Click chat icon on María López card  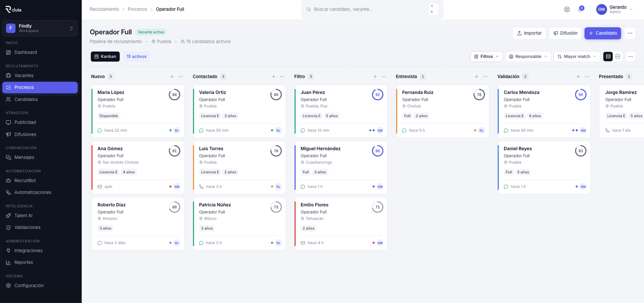pyautogui.click(x=100, y=131)
